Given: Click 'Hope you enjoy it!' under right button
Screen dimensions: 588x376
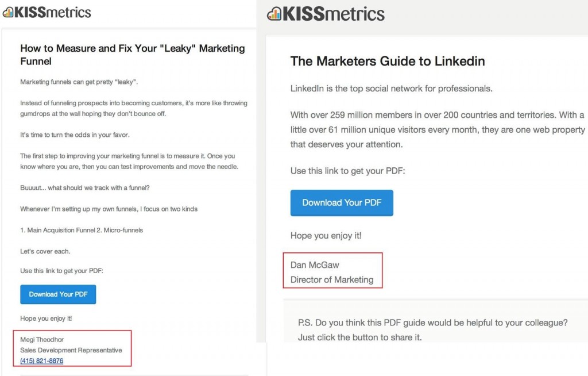Looking at the screenshot, I should point(326,236).
